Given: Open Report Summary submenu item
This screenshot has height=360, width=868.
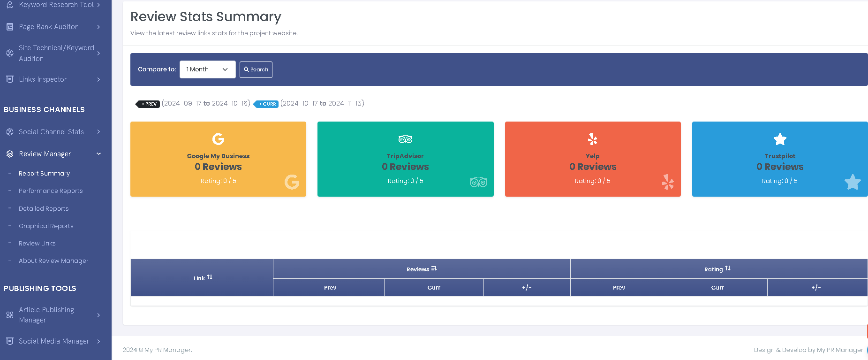Looking at the screenshot, I should [x=44, y=174].
